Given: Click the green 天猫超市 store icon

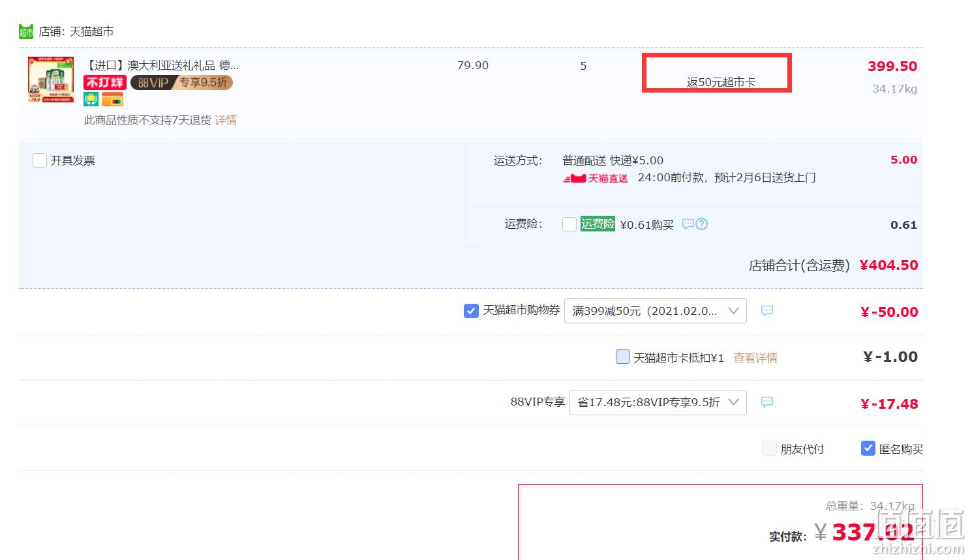Looking at the screenshot, I should 26,31.
